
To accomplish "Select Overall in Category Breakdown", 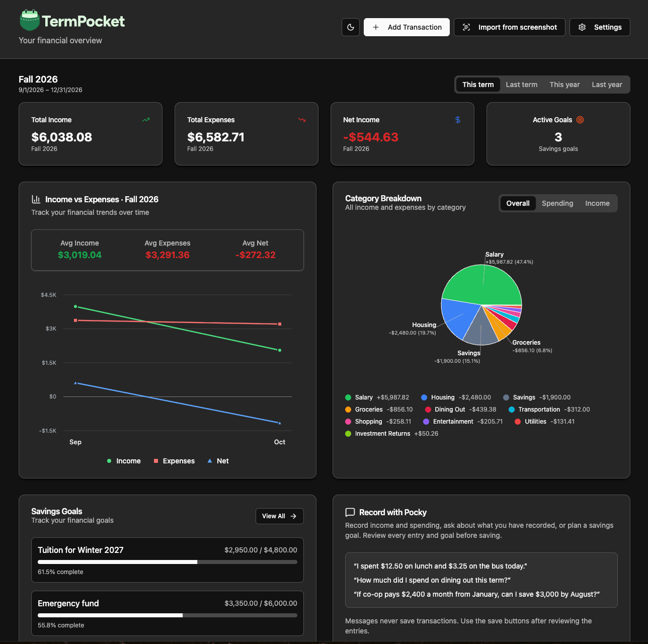I will point(518,203).
